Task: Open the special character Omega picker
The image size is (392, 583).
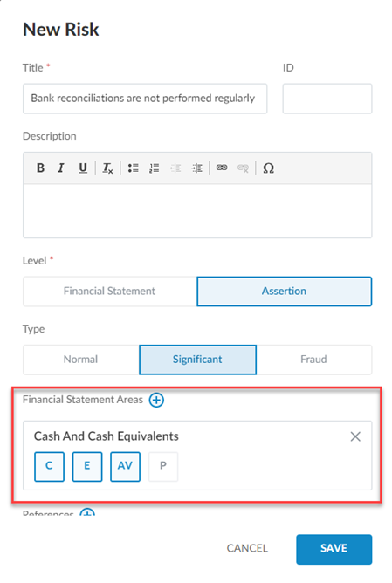Action: [268, 168]
